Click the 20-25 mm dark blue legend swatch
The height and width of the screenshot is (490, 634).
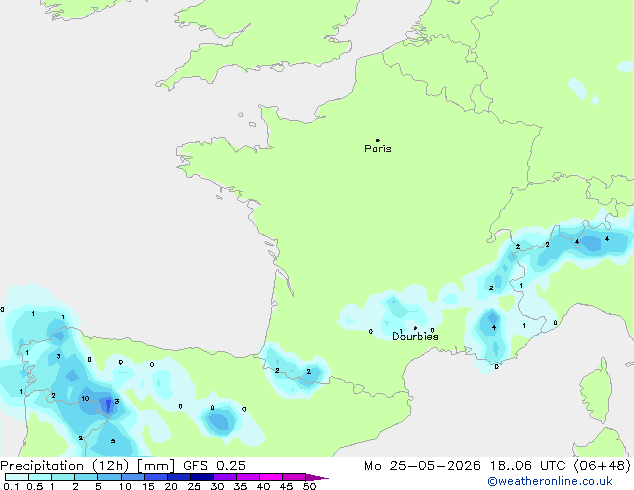tap(179, 477)
